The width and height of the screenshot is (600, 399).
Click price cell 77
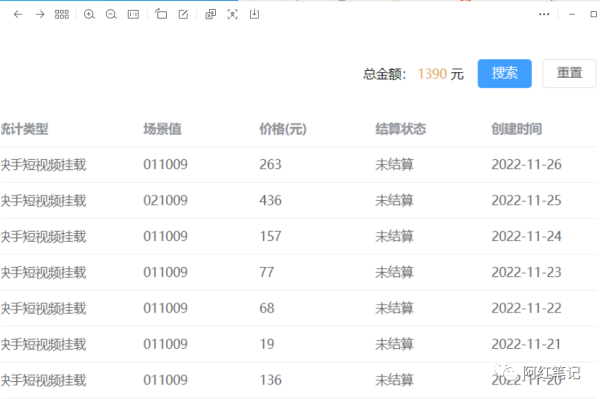[x=267, y=272]
